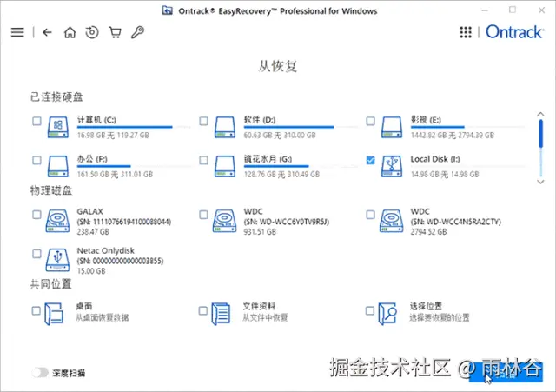The image size is (556, 392).
Task: Click the GALAX disk name
Action: [90, 211]
